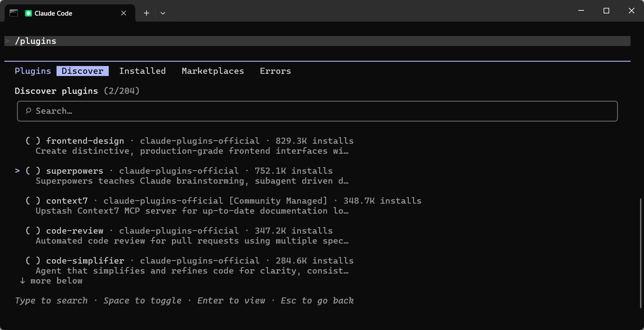
Task: Close the terminal window
Action: tap(631, 10)
